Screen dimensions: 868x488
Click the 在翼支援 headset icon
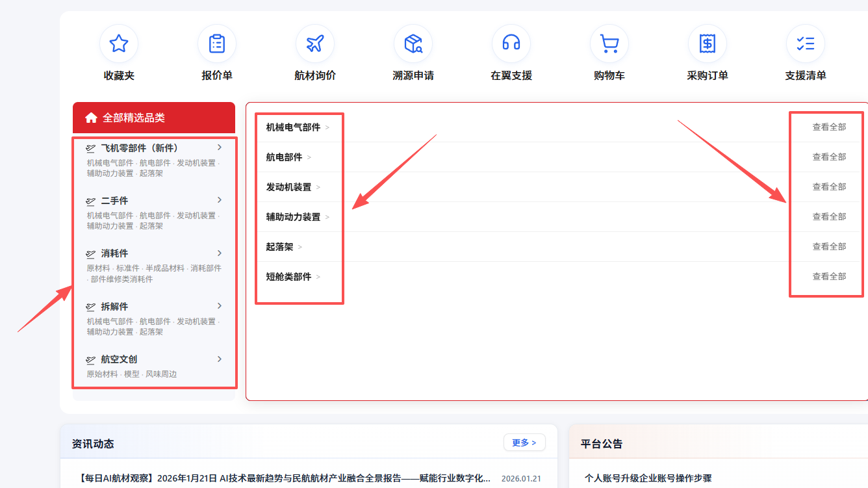pos(511,44)
